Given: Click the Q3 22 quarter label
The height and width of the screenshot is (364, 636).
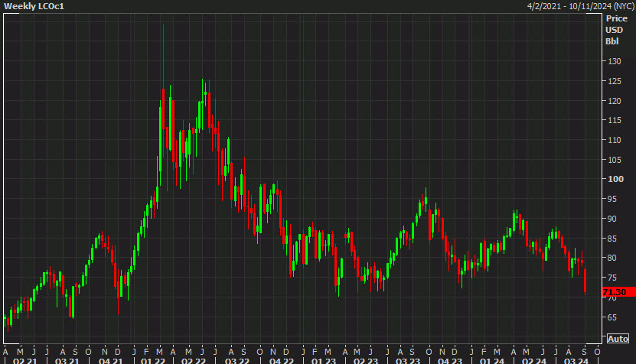Looking at the screenshot, I should [x=237, y=360].
